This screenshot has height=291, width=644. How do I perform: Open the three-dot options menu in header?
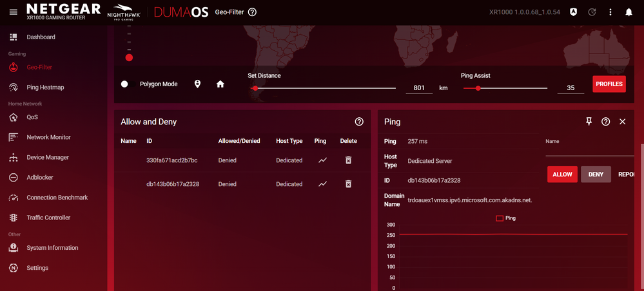tap(610, 12)
